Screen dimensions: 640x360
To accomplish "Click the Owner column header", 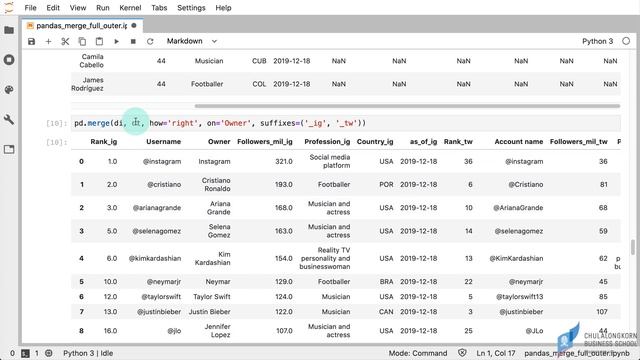I will pyautogui.click(x=219, y=142).
